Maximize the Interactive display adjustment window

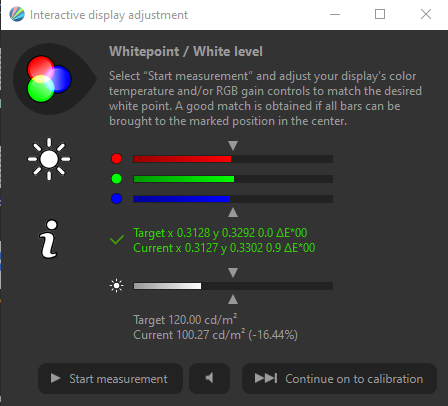click(380, 14)
